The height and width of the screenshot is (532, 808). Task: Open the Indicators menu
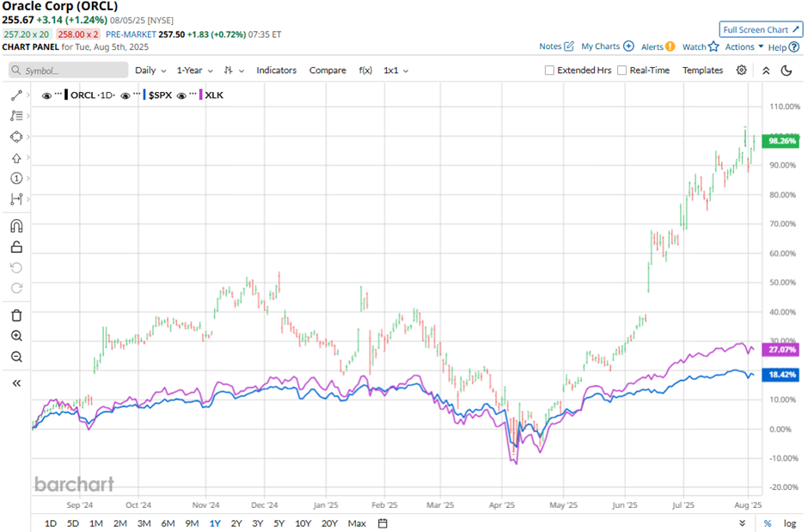point(276,70)
